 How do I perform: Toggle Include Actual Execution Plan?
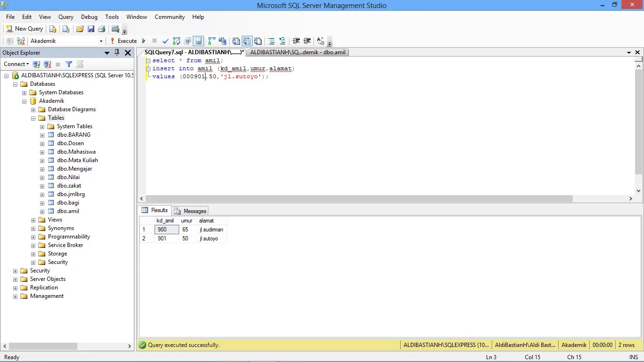click(212, 41)
